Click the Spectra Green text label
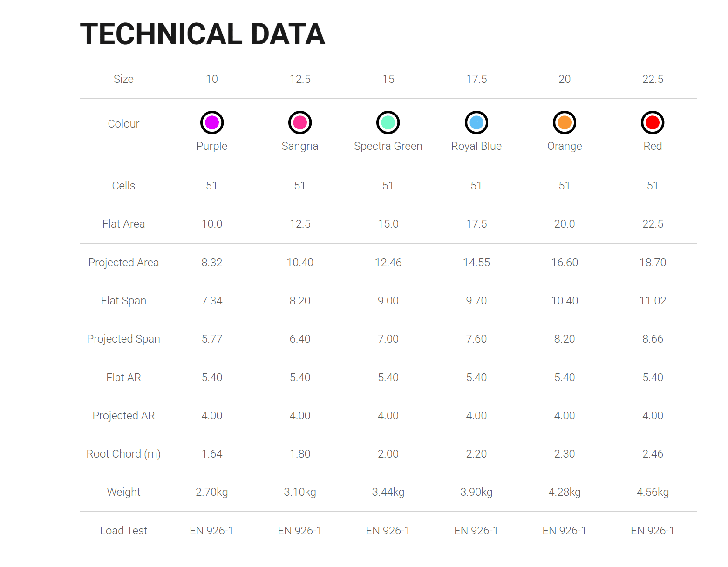Screen dimensions: 728x567 (388, 146)
